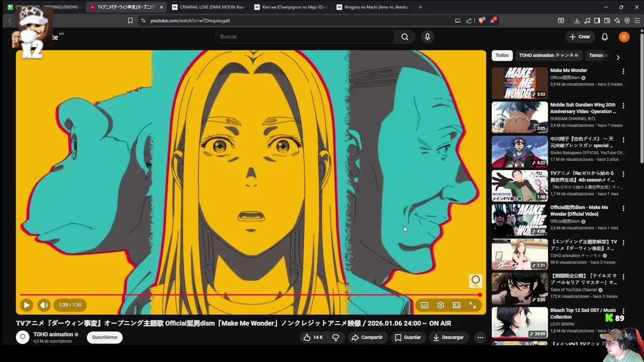Viewport: 644px width, 362px height.
Task: Open options for Make Me Wonder video
Action: point(623,71)
